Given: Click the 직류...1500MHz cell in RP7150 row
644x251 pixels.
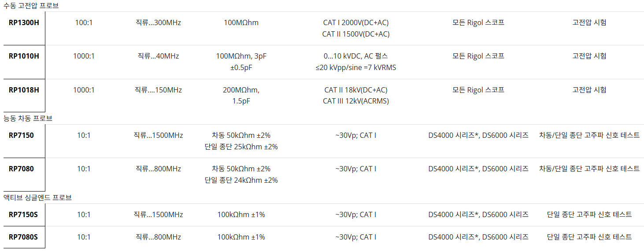Looking at the screenshot, I should (x=158, y=135).
